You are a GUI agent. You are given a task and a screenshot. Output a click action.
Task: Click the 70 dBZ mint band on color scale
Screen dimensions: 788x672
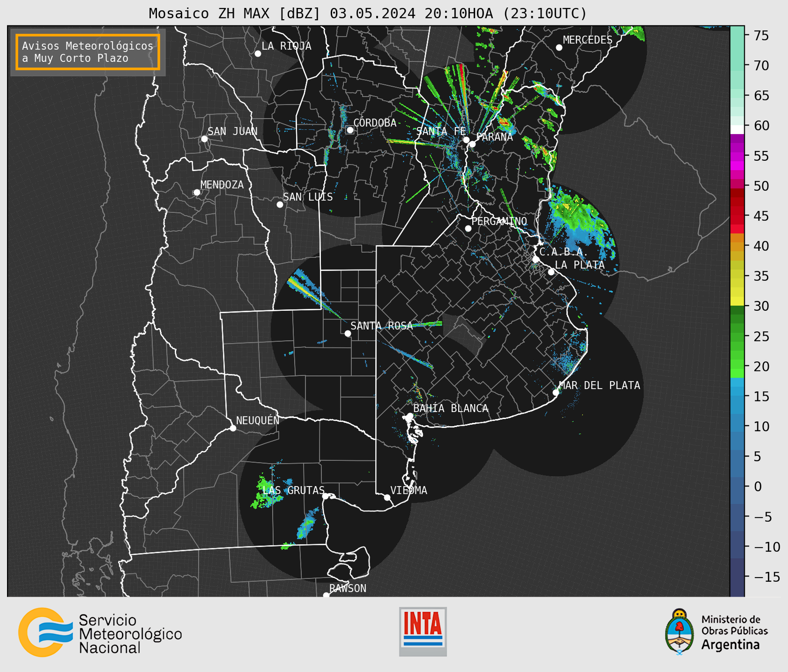point(737,65)
